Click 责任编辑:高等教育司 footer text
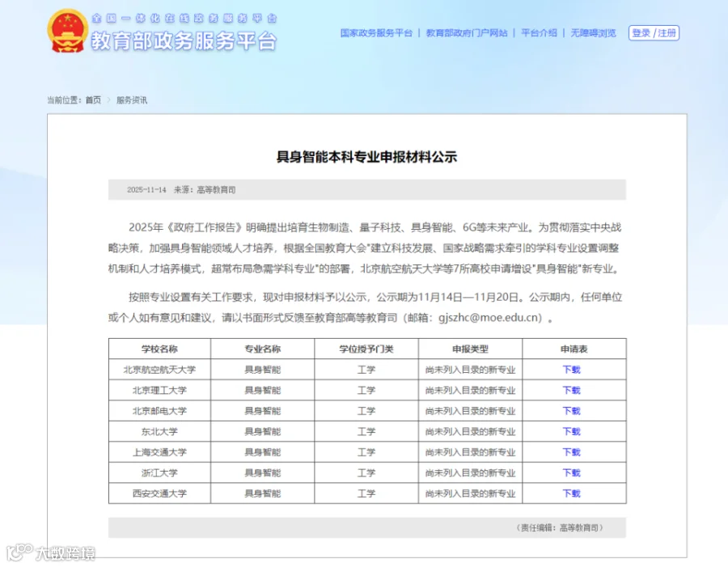 pos(560,527)
